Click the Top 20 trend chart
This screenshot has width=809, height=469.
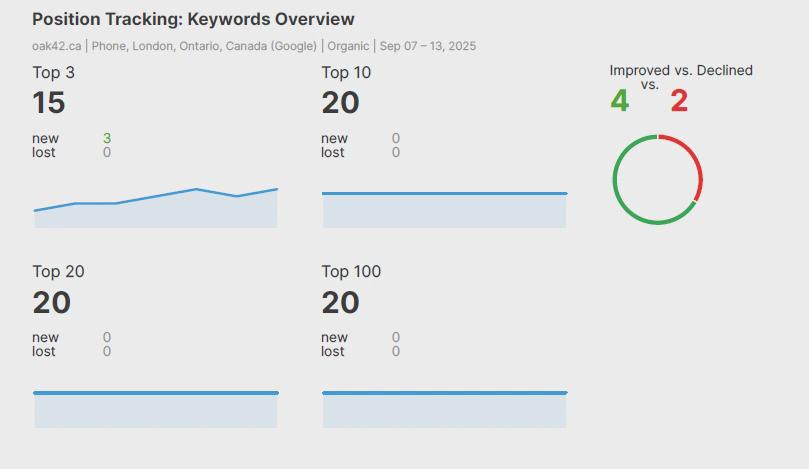click(156, 408)
